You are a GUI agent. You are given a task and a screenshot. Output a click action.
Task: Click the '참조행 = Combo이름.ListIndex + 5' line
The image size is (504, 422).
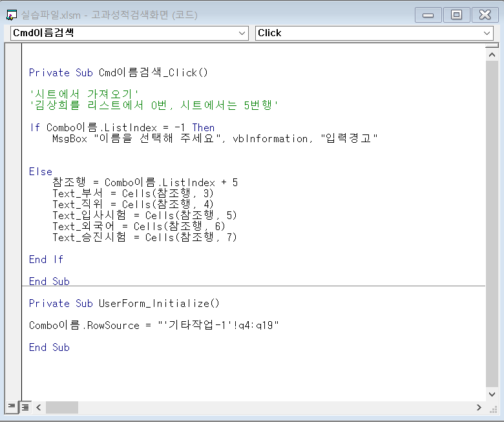click(145, 182)
